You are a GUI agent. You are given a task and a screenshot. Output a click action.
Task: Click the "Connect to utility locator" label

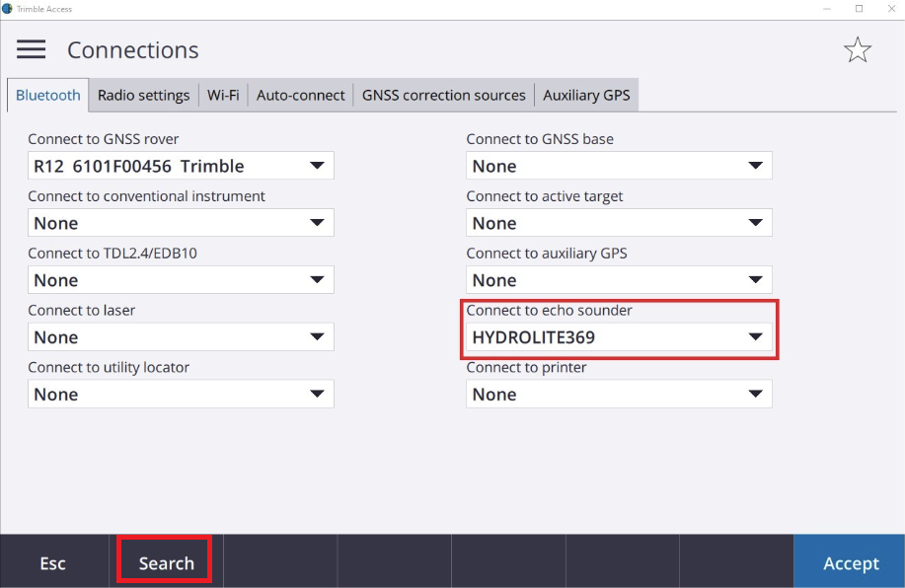(109, 368)
